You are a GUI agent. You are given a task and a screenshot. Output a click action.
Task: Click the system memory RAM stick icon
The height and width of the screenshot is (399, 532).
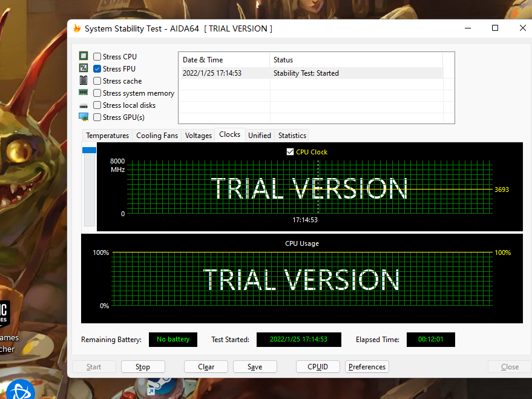click(x=84, y=93)
